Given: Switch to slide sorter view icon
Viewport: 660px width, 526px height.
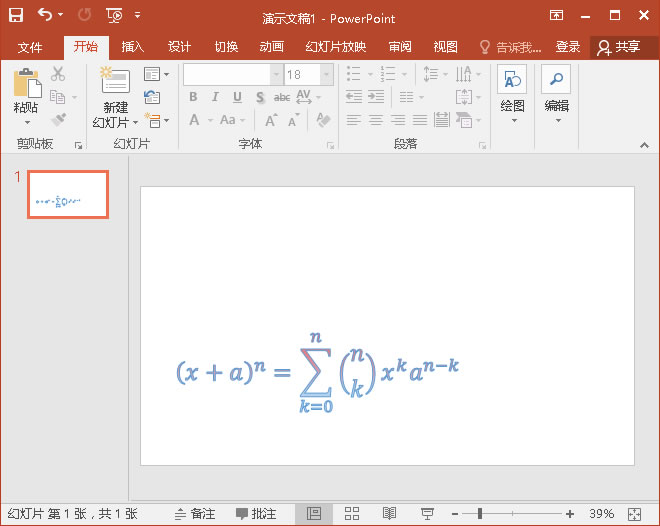Looking at the screenshot, I should pyautogui.click(x=352, y=513).
